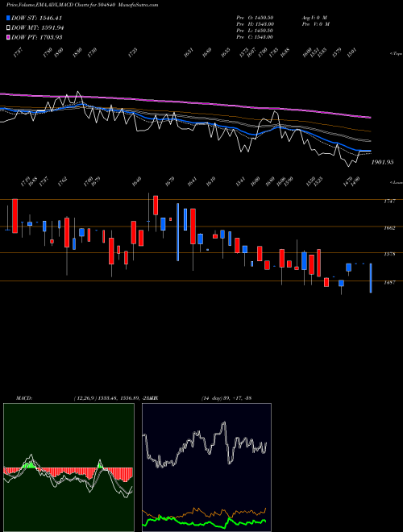The image size is (403, 532).
Task: Click the 'MACD:' panel heading
Action: [x=24, y=397]
